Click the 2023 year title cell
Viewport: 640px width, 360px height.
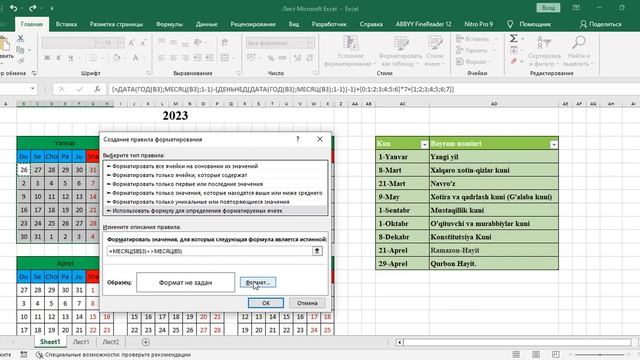point(175,116)
